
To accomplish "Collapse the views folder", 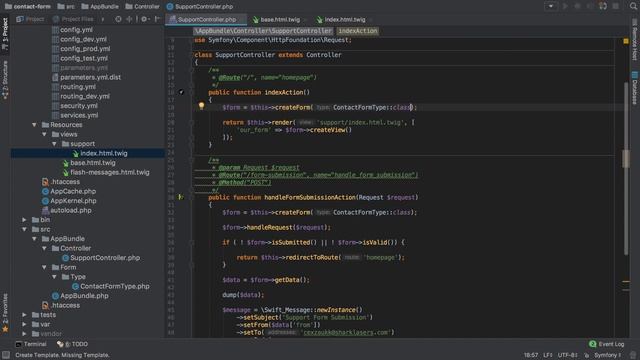I will coord(44,134).
